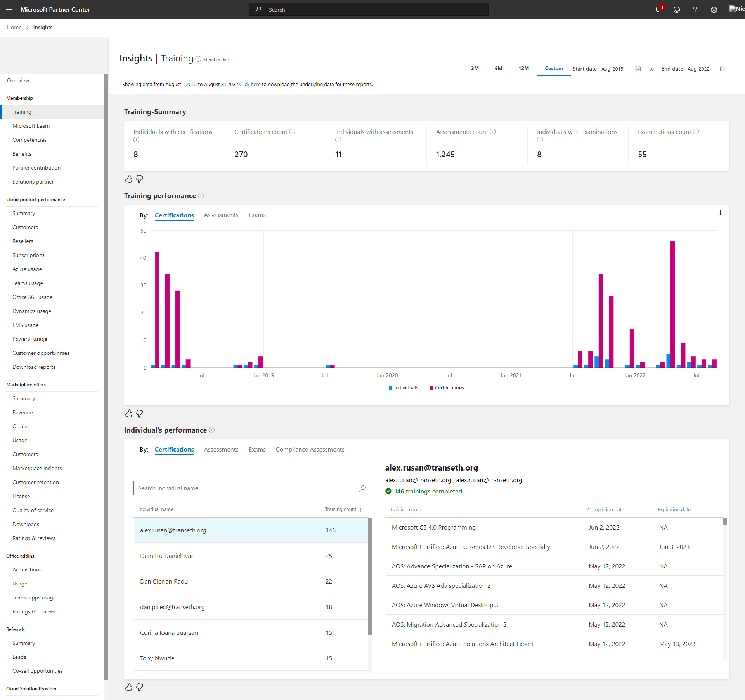The image size is (745, 700).
Task: Select Dan Ciprian Radu row
Action: [x=251, y=581]
